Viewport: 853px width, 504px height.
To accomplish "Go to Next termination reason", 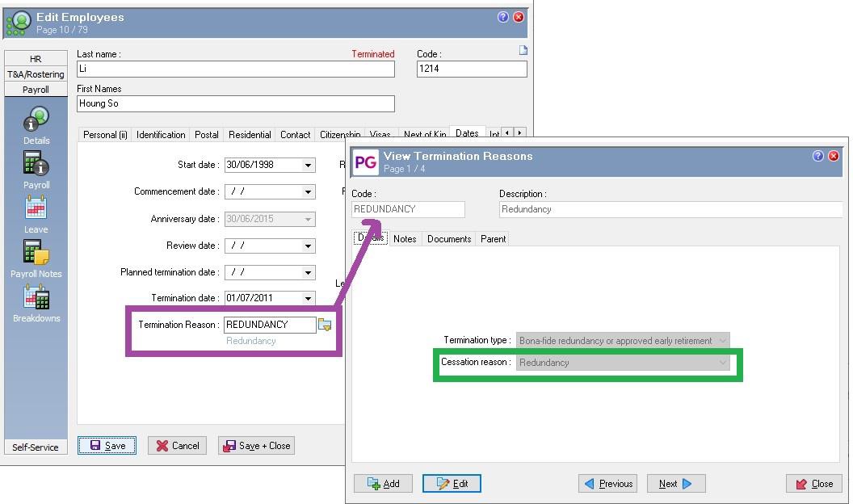I will pos(675,484).
